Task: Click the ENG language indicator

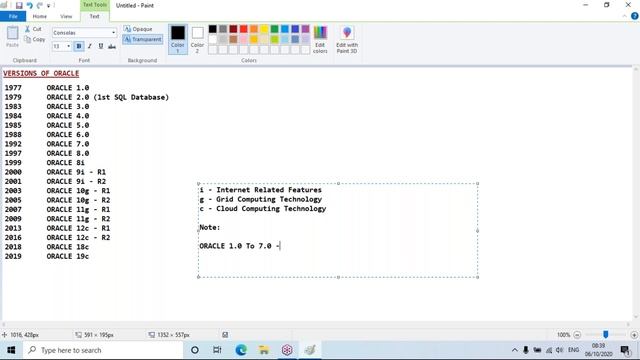Action: click(x=573, y=350)
